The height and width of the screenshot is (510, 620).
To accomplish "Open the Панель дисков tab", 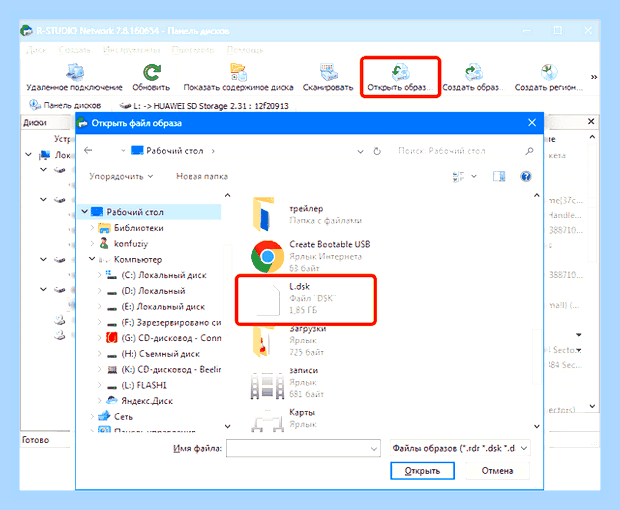I will [65, 105].
